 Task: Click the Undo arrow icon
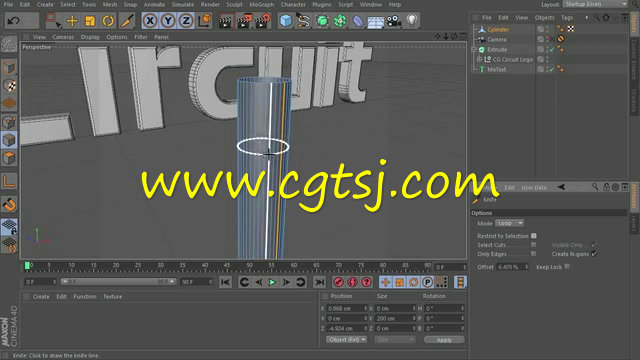[x=13, y=20]
